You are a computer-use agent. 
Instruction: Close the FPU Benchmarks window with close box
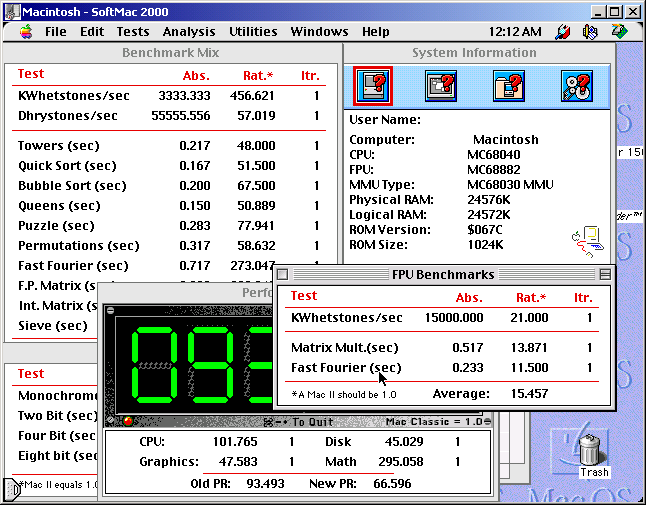283,274
